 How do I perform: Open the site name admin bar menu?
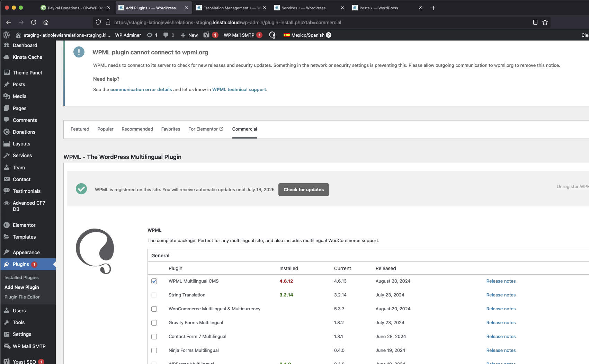point(63,35)
